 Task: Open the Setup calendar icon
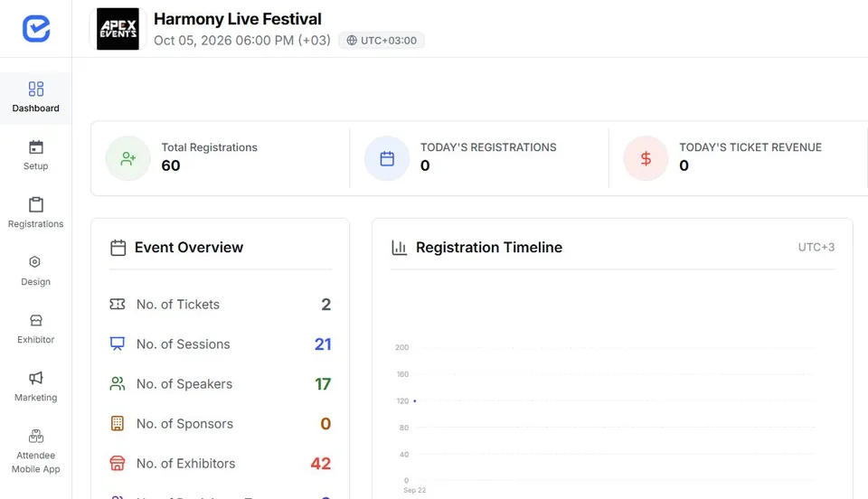click(x=36, y=147)
